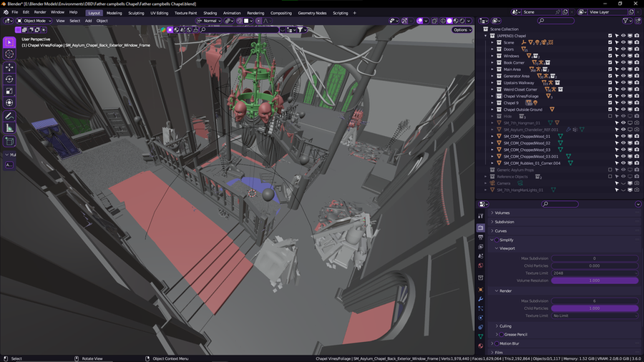Open the Render properties tab

click(x=481, y=228)
